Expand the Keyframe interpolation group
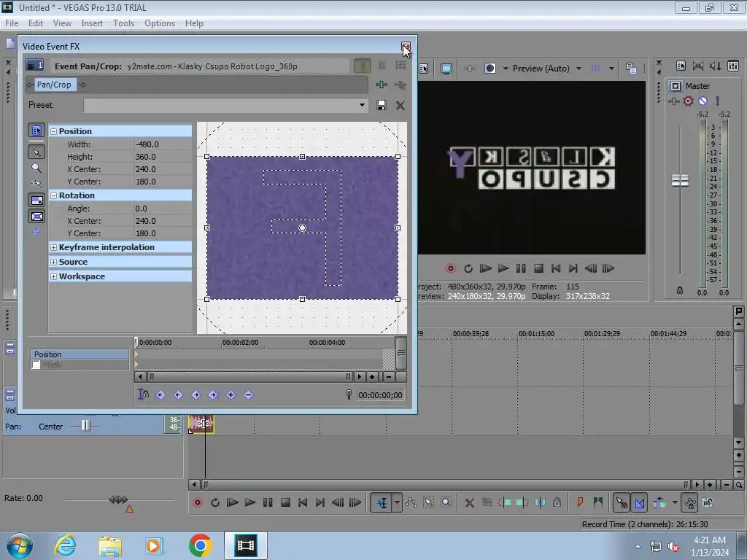747x560 pixels. pos(54,248)
